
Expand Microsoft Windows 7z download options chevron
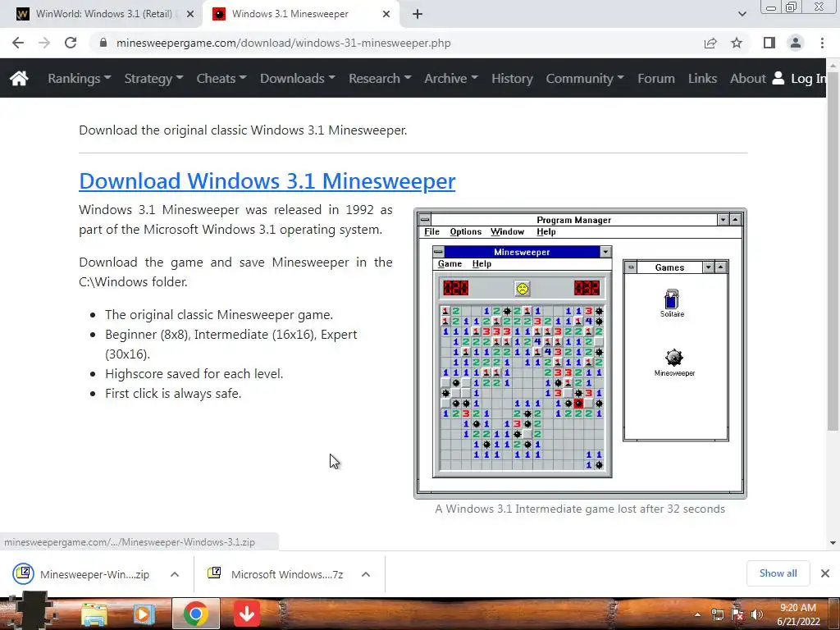tap(366, 574)
